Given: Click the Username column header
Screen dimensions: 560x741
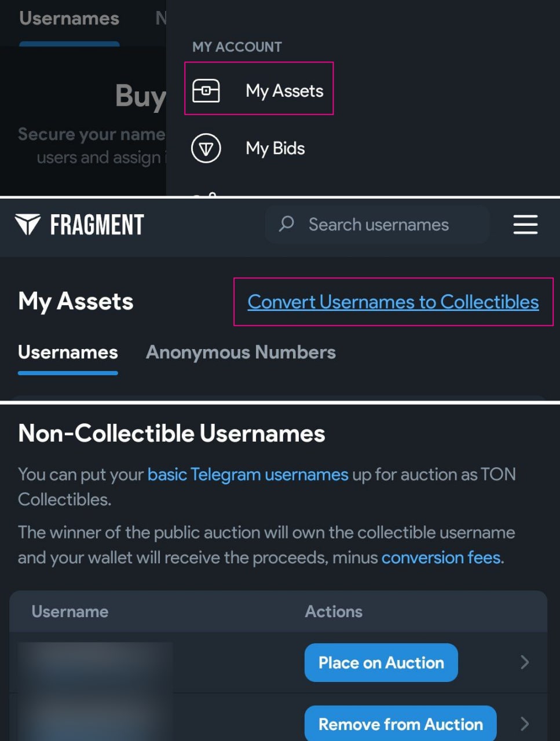Looking at the screenshot, I should click(x=70, y=612).
